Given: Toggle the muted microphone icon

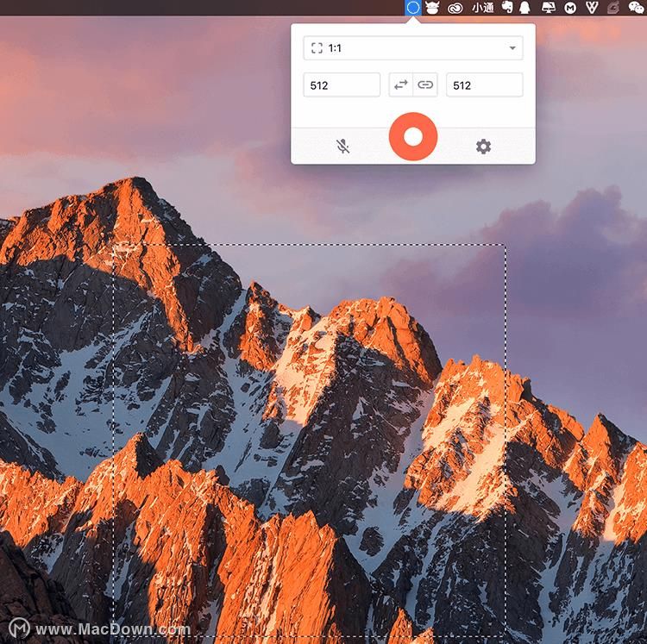Looking at the screenshot, I should [x=342, y=146].
